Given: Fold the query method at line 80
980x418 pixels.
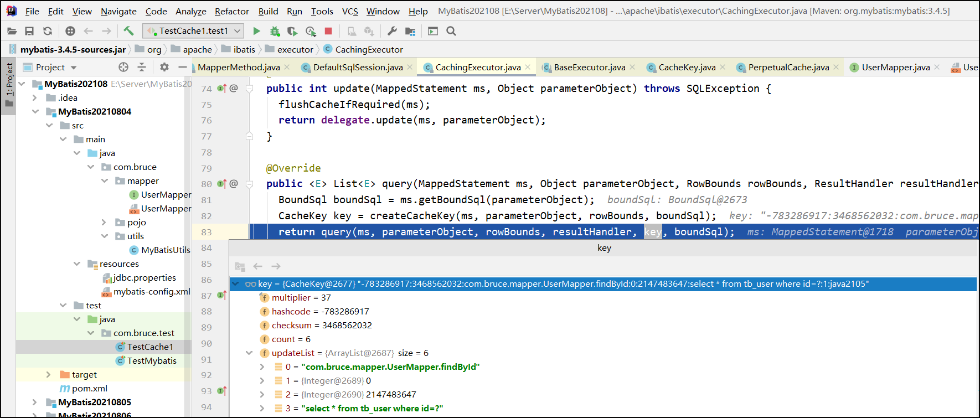Looking at the screenshot, I should (250, 184).
